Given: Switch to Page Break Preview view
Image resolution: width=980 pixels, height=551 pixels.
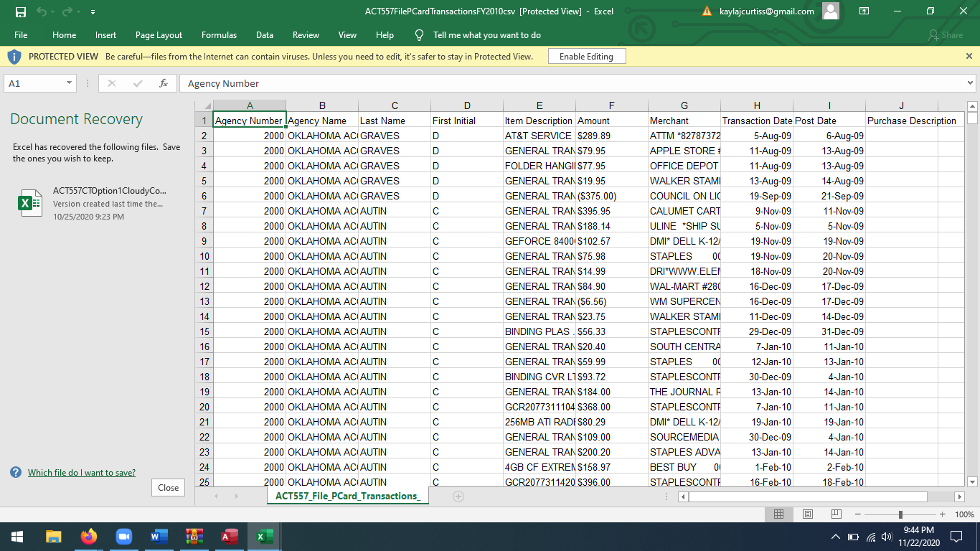Looking at the screenshot, I should (x=836, y=514).
